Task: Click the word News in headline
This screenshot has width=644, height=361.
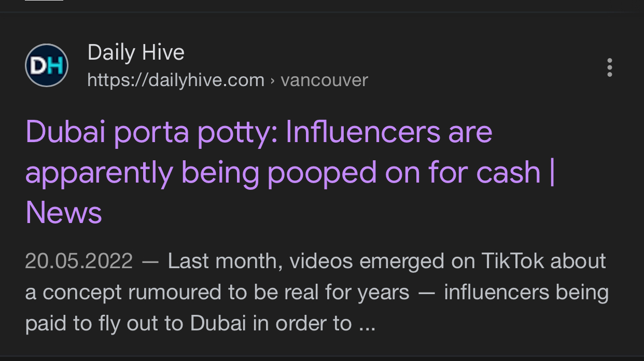Action: [x=63, y=213]
